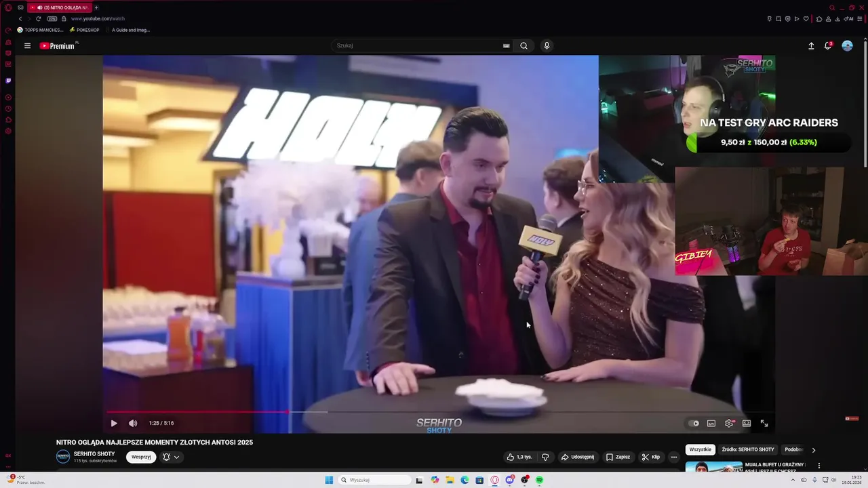
Task: Select the Źródło: SERHITO SHOTY chip
Action: (x=748, y=449)
